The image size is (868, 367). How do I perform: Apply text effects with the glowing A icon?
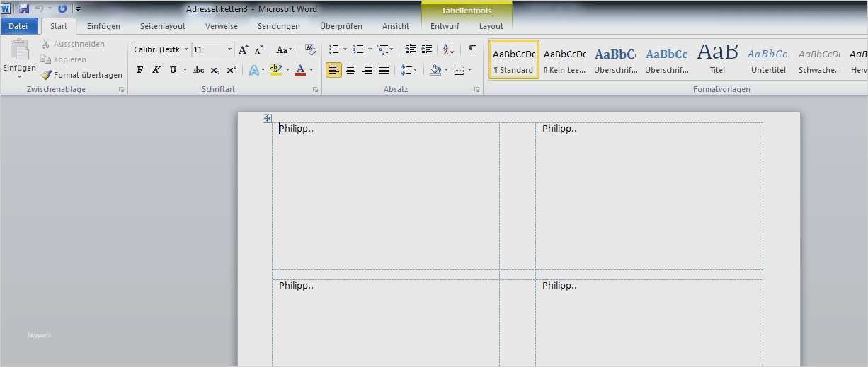253,70
